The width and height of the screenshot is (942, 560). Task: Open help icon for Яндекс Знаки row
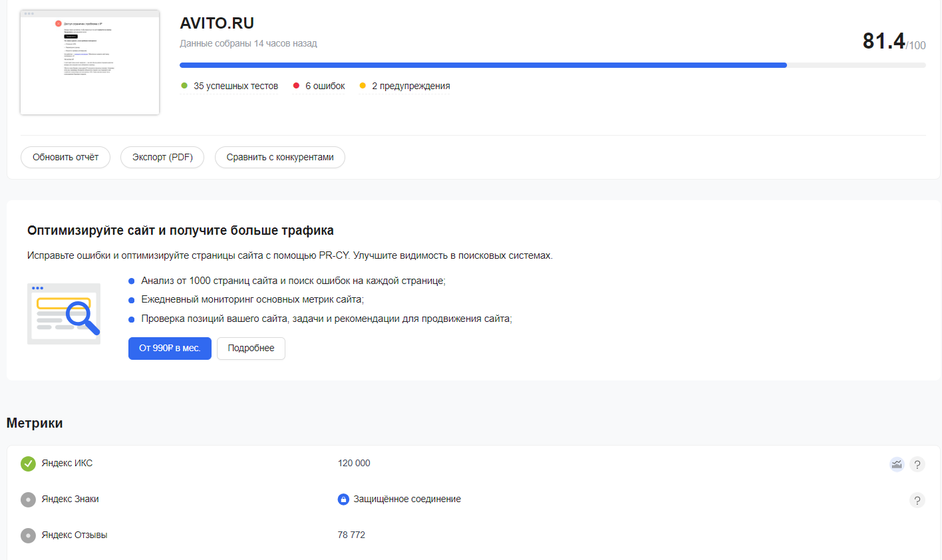click(x=917, y=500)
